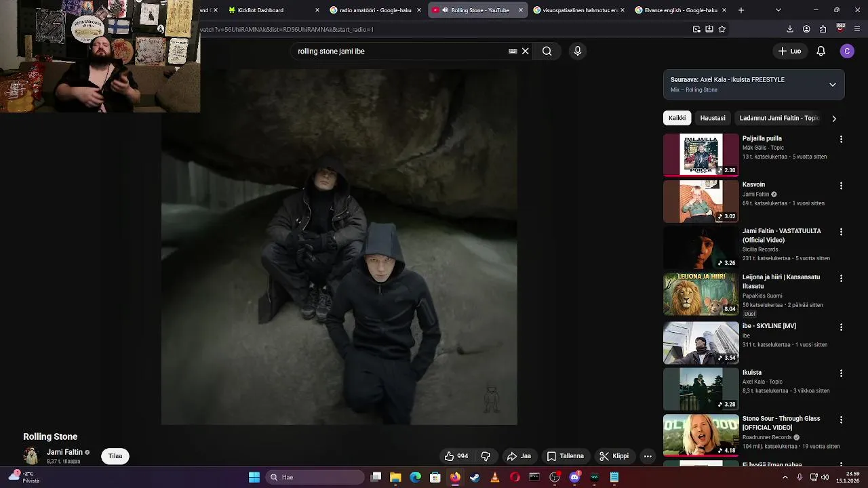Open options menu for Kasvoin video
This screenshot has height=488, width=868.
841,186
